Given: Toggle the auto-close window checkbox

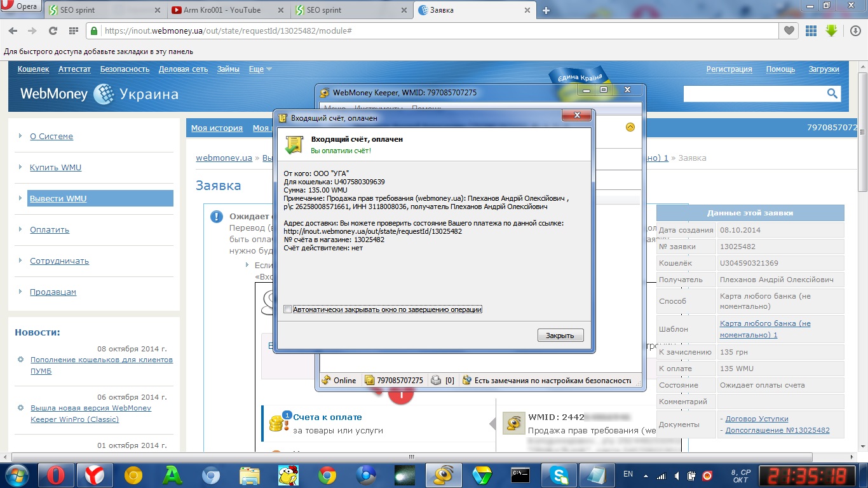Looking at the screenshot, I should click(288, 309).
